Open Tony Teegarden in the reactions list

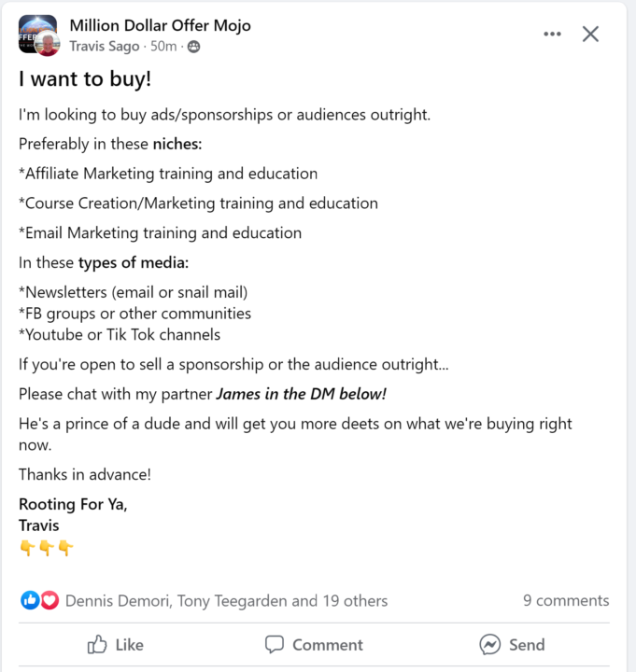[x=232, y=601]
